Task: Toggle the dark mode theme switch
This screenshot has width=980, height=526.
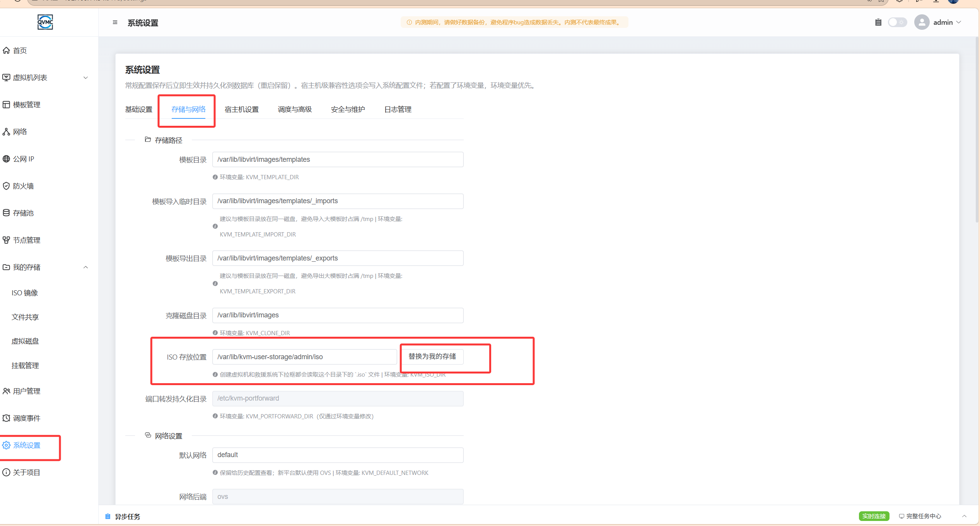Action: (897, 22)
